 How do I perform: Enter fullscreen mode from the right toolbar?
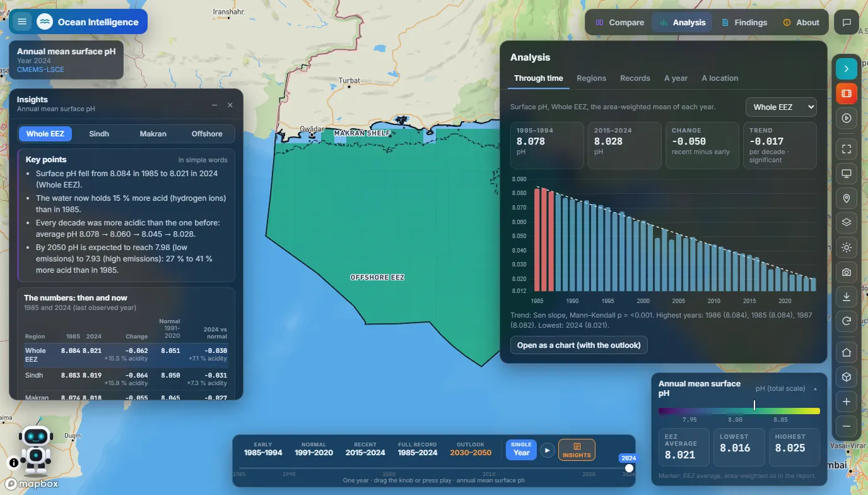(847, 149)
